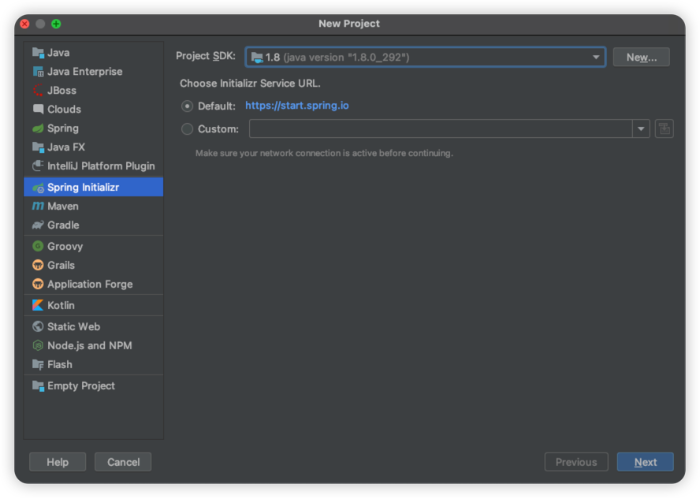Image resolution: width=700 pixels, height=498 pixels.
Task: Select the Custom service URL radio button
Action: pos(187,129)
